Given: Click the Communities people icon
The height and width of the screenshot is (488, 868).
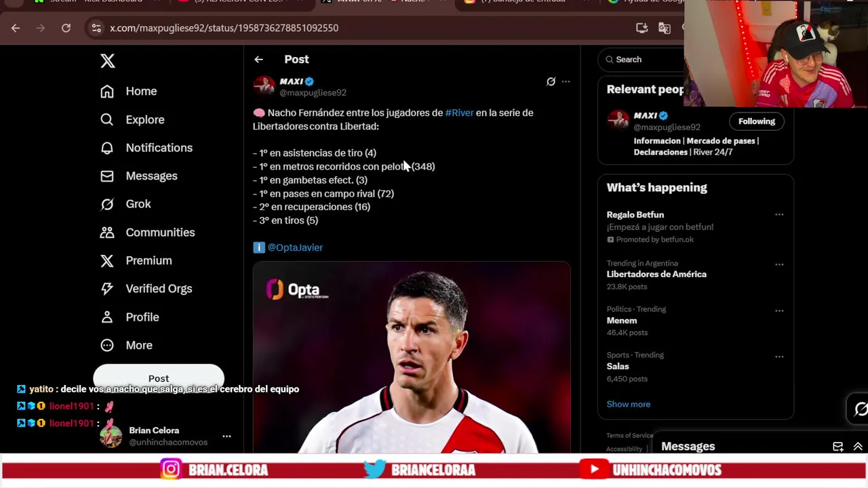Looking at the screenshot, I should coord(107,232).
